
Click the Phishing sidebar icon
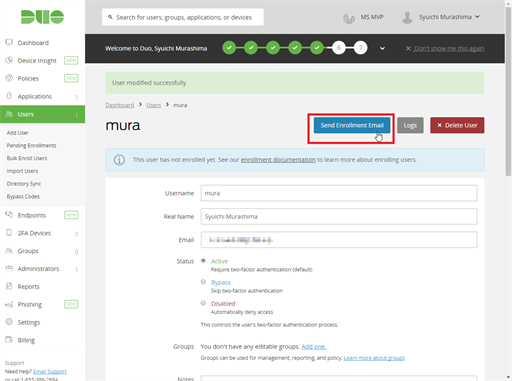9,304
